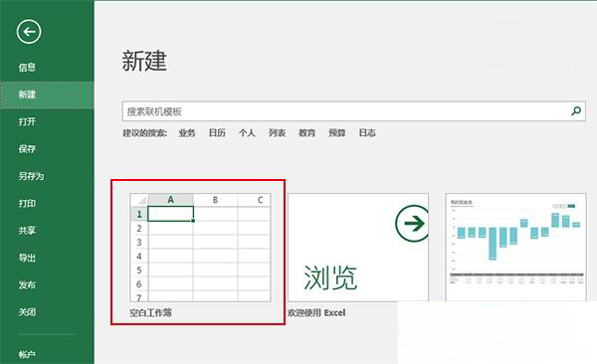Open the 打印 sidebar entry
Viewport: 597px width, 364px height.
(x=27, y=203)
